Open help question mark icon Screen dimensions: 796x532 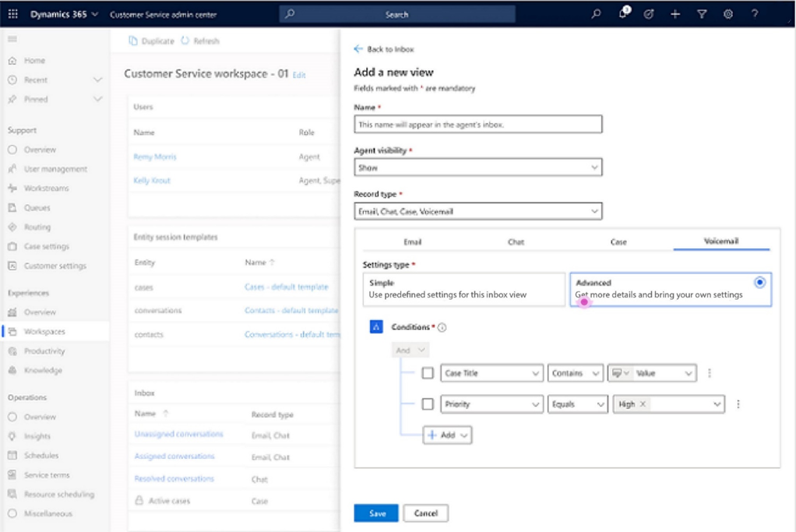click(755, 14)
